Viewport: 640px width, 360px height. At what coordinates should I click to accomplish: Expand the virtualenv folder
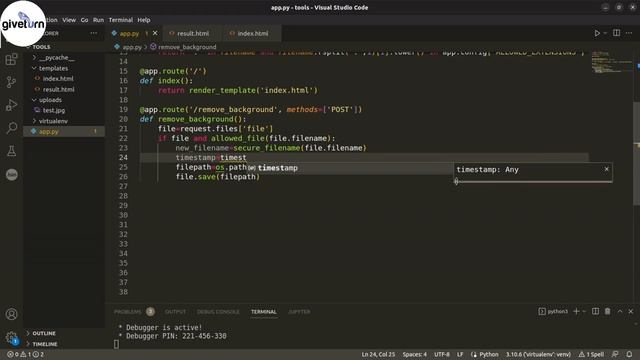(53, 121)
